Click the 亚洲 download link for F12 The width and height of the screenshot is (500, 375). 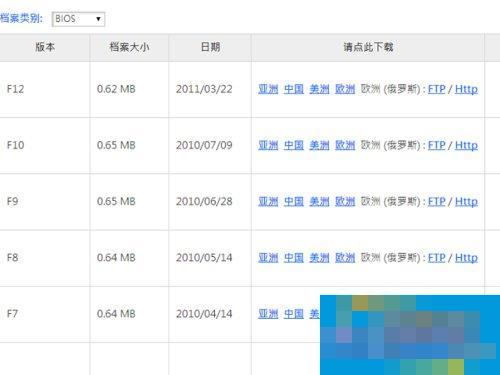(268, 89)
